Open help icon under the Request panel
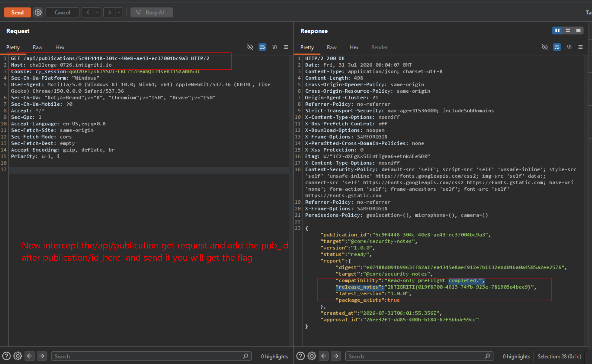 6,356
